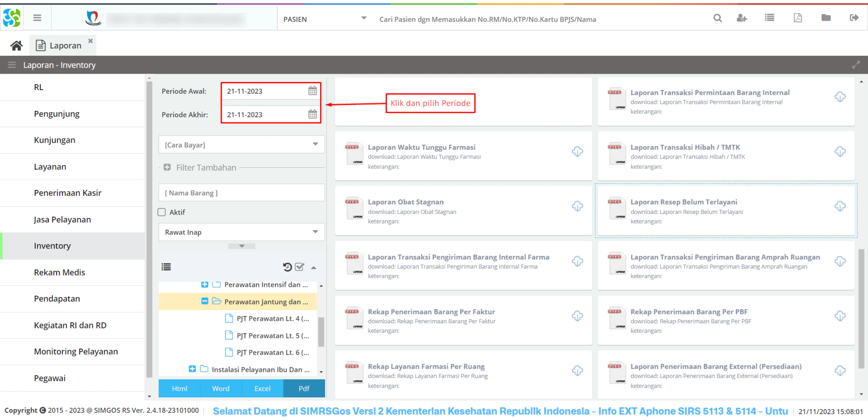The height and width of the screenshot is (420, 868).
Task: Toggle the check-all icon above tree
Action: pos(300,267)
